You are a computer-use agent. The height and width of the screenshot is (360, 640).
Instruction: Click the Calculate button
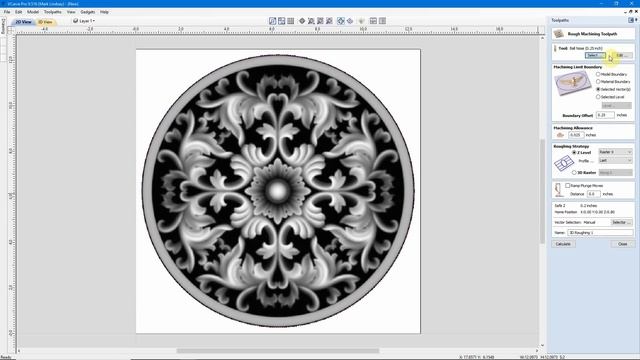click(x=563, y=244)
